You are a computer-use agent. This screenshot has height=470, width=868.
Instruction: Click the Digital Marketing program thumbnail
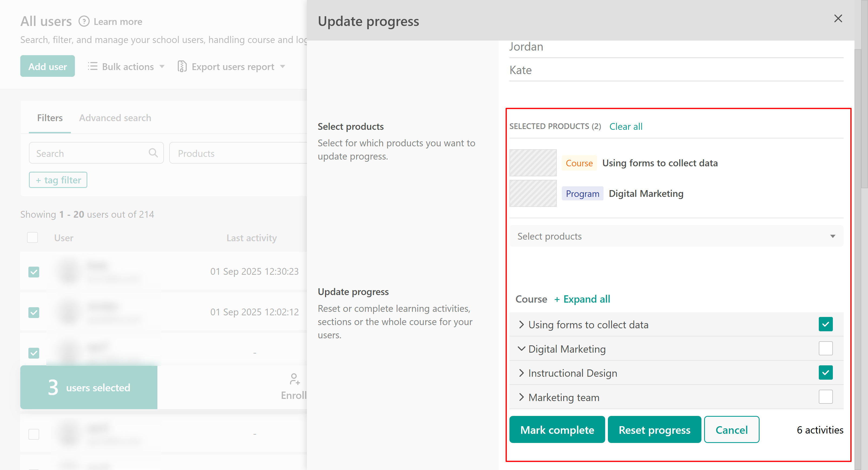[x=533, y=193]
